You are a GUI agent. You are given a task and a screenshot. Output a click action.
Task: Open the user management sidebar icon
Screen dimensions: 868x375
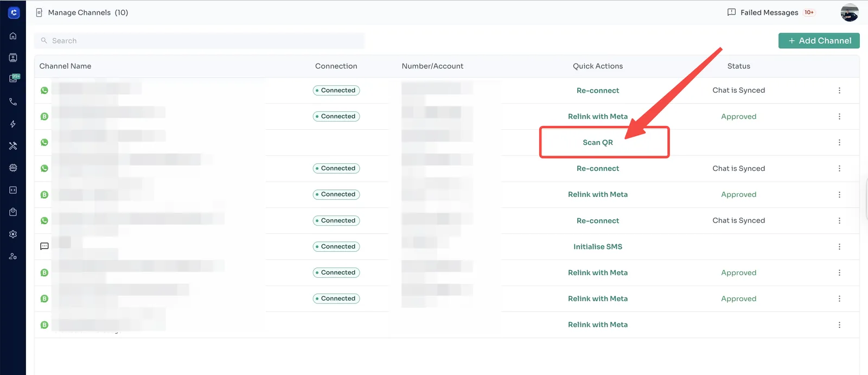13,256
